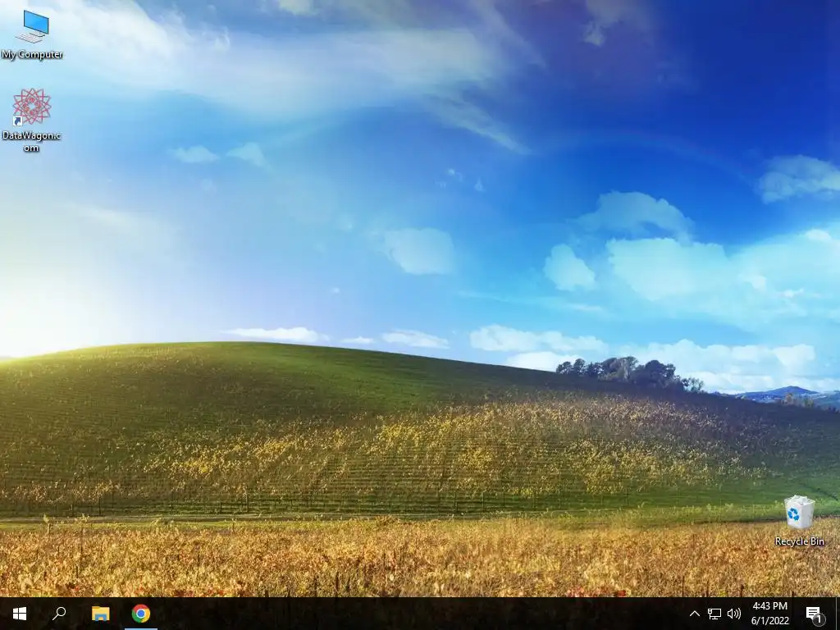Switch to Google Chrome in the taskbar

141,614
